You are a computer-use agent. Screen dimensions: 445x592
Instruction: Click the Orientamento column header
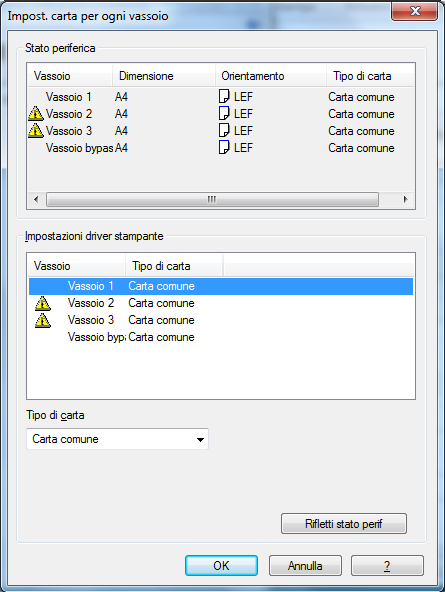pyautogui.click(x=271, y=76)
